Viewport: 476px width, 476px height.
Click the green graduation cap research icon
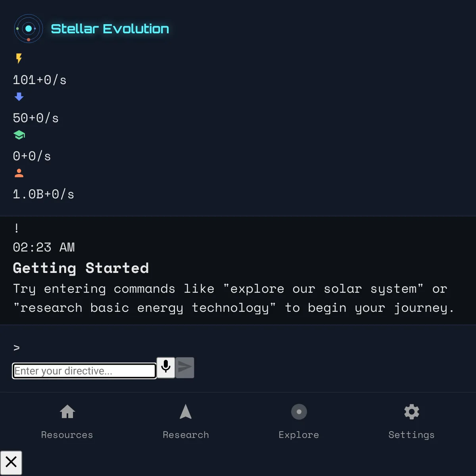coord(19,135)
